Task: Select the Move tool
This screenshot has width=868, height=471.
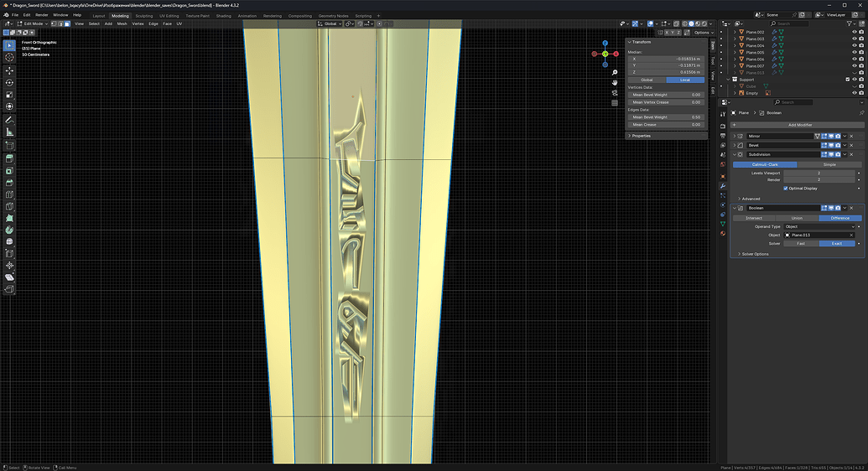Action: [9, 71]
